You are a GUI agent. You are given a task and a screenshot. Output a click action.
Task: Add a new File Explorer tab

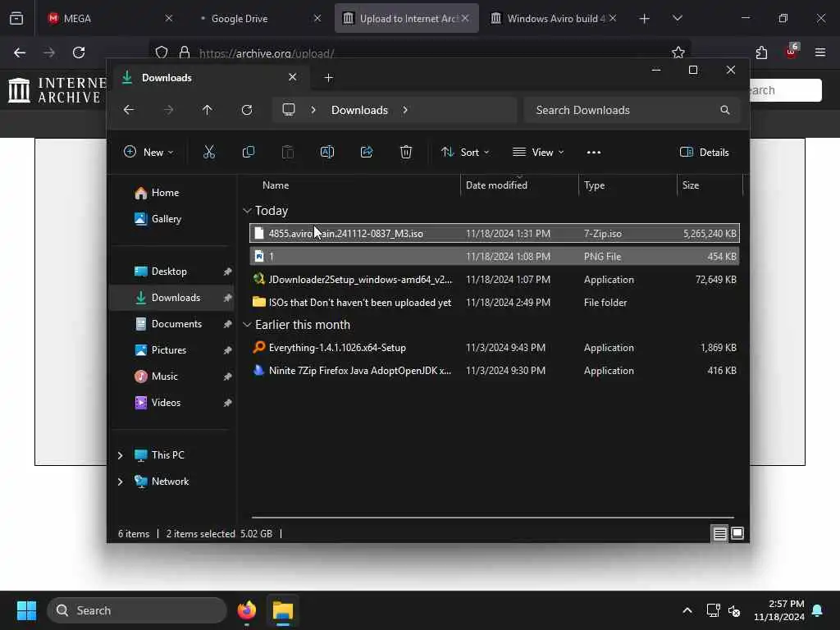point(328,78)
